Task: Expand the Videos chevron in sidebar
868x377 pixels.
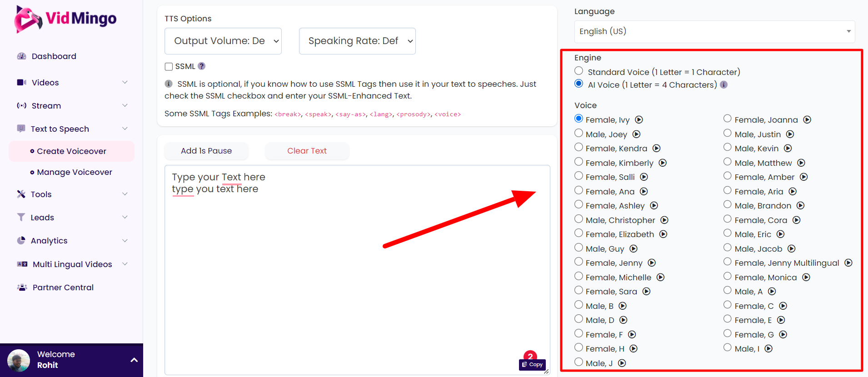Action: 125,82
